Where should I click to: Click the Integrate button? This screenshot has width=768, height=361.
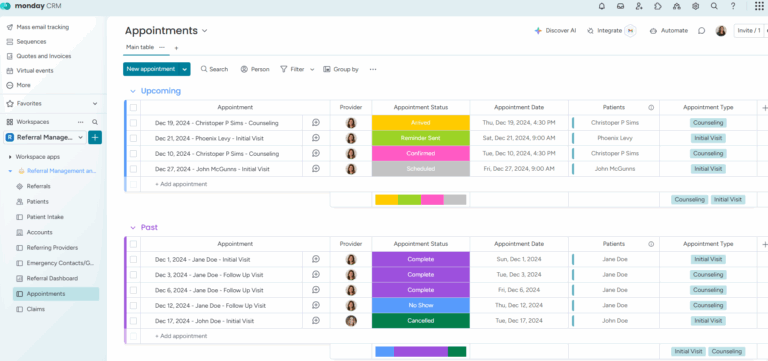coord(611,30)
